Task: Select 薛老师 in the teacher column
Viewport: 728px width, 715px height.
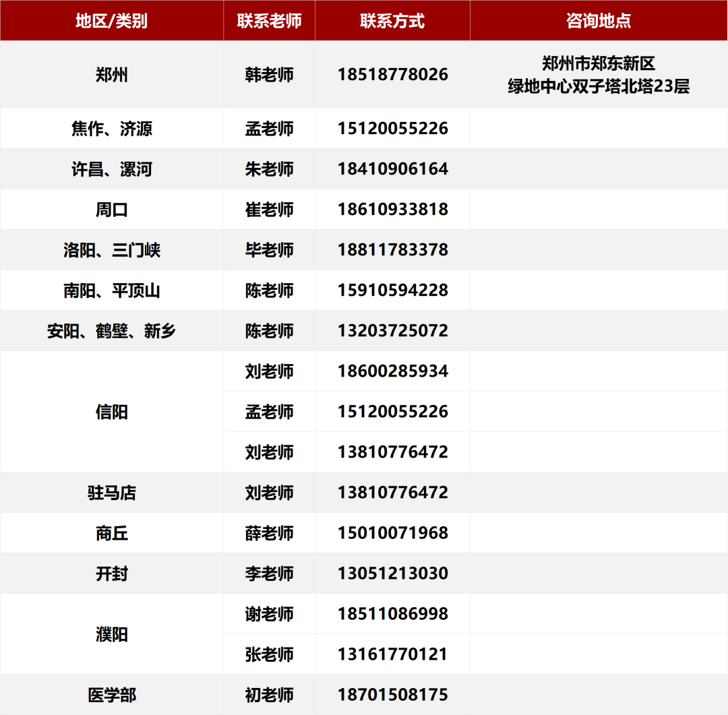Action: (x=269, y=533)
